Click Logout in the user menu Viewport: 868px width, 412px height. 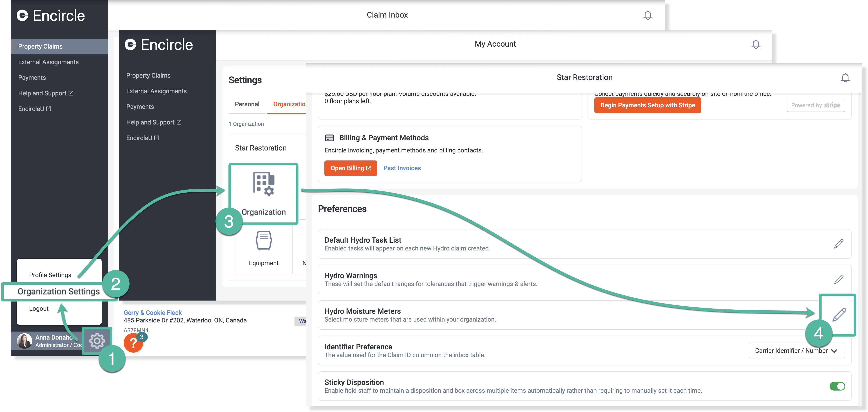[x=39, y=308]
